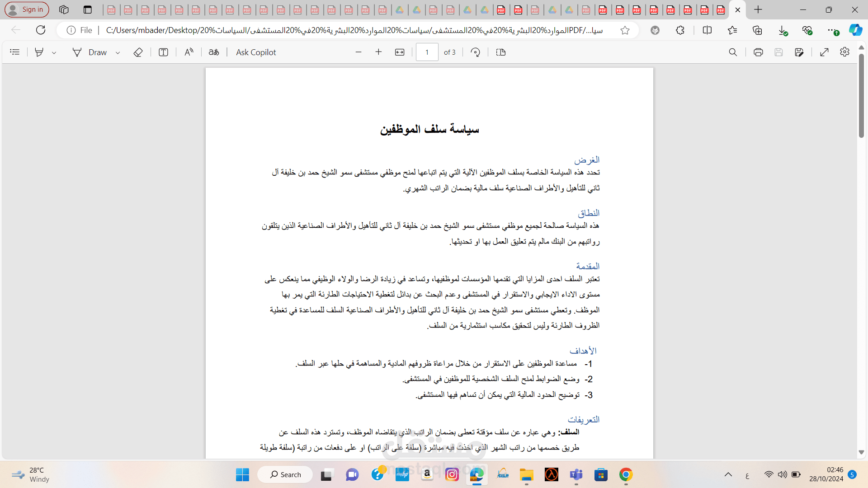Open Task View on taskbar
Screen dimensions: 868x488
(326, 474)
